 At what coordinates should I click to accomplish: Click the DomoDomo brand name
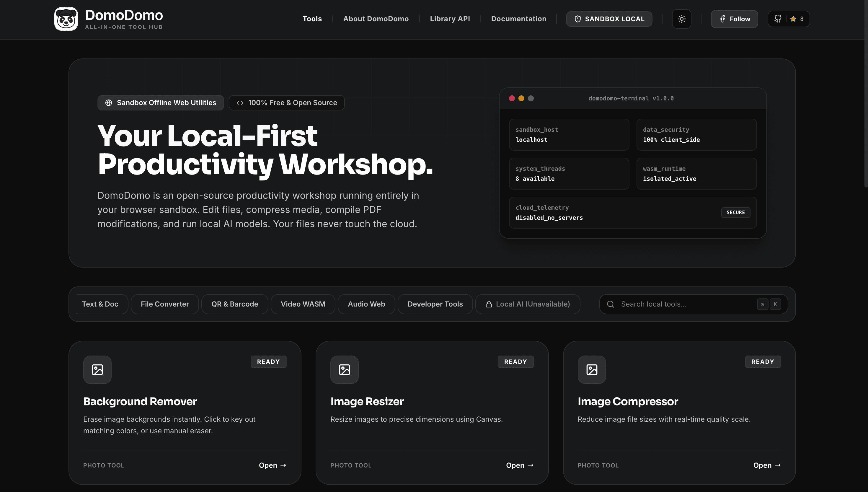[x=124, y=15]
